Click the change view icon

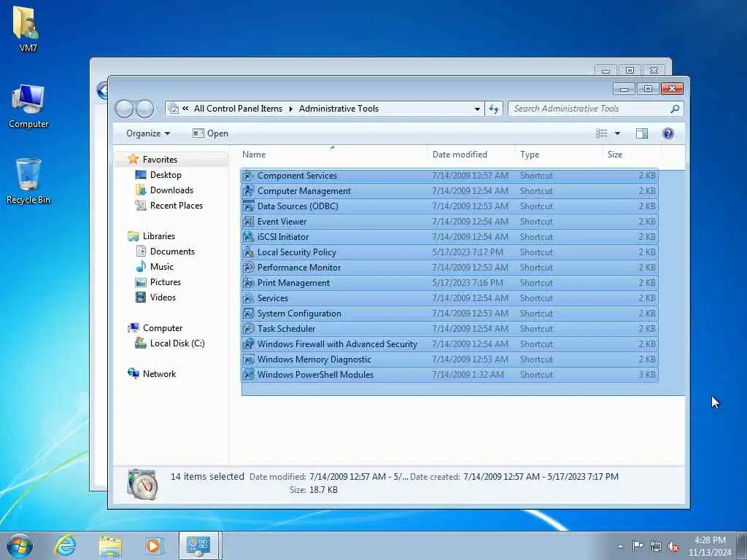click(602, 133)
